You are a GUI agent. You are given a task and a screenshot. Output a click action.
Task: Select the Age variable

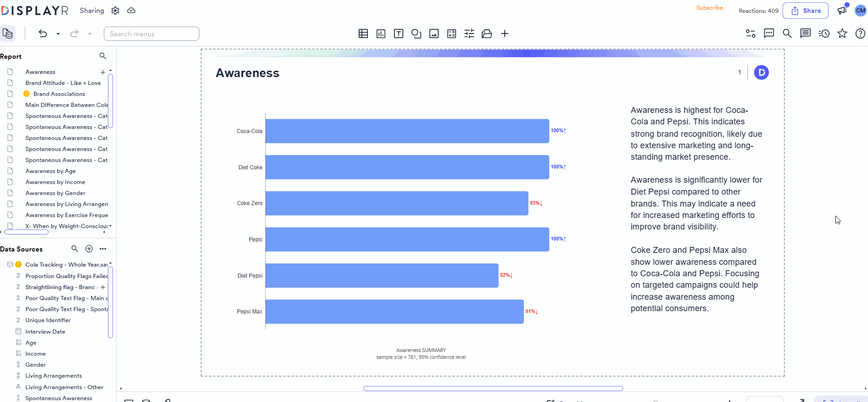[x=31, y=343]
